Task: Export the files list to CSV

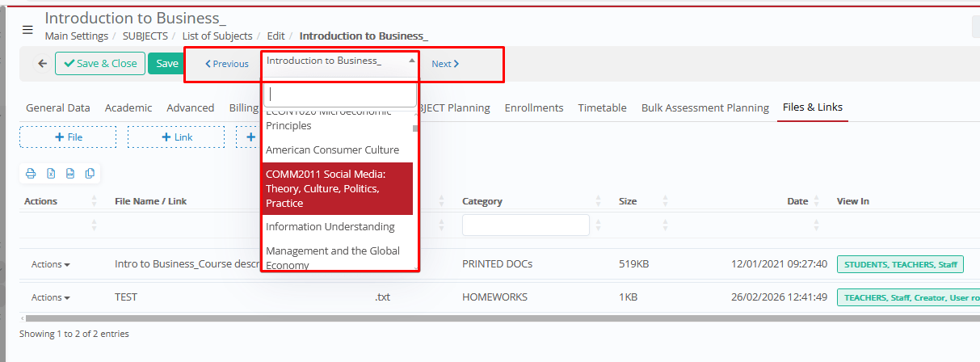Action: (70, 173)
